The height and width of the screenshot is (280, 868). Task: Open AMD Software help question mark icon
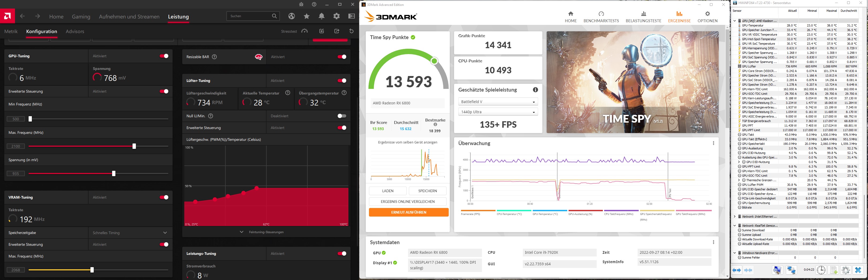pos(314,4)
